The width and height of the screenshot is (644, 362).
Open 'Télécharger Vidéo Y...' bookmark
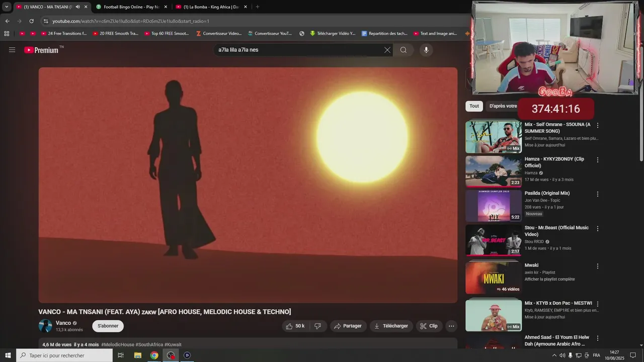333,34
